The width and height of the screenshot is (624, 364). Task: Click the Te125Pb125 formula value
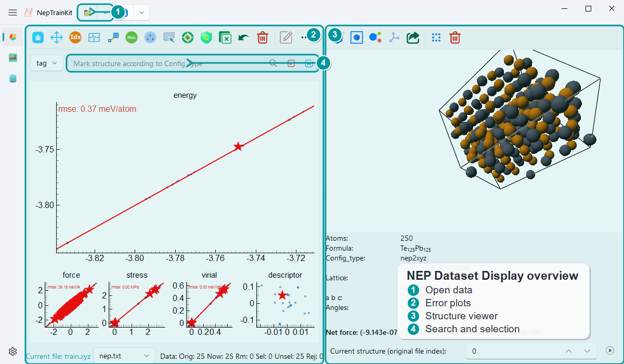tap(416, 249)
